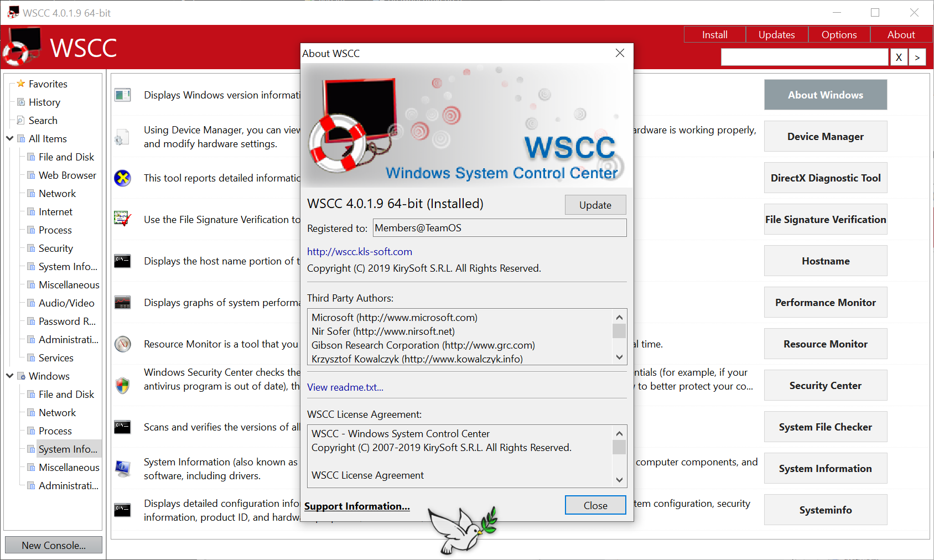Image resolution: width=934 pixels, height=560 pixels.
Task: Launch Systeminfo button
Action: (x=826, y=510)
